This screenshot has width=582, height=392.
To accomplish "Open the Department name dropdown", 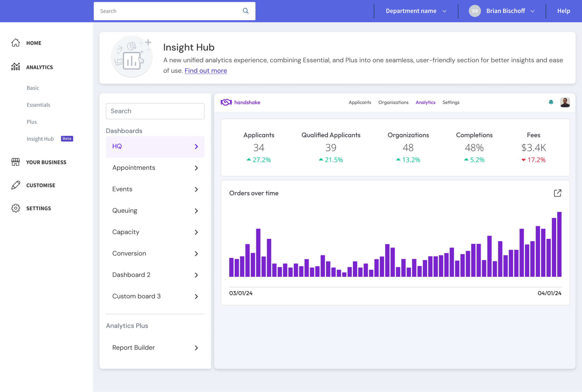I will (x=416, y=11).
